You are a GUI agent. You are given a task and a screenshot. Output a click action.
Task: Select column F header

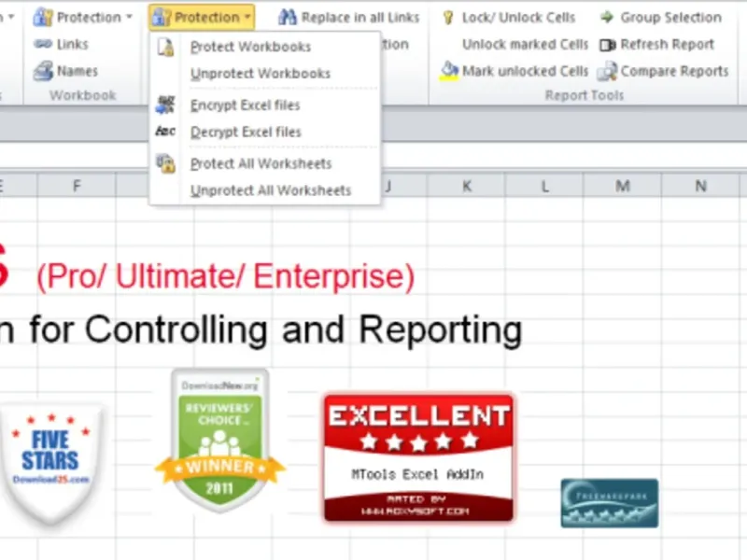click(77, 186)
